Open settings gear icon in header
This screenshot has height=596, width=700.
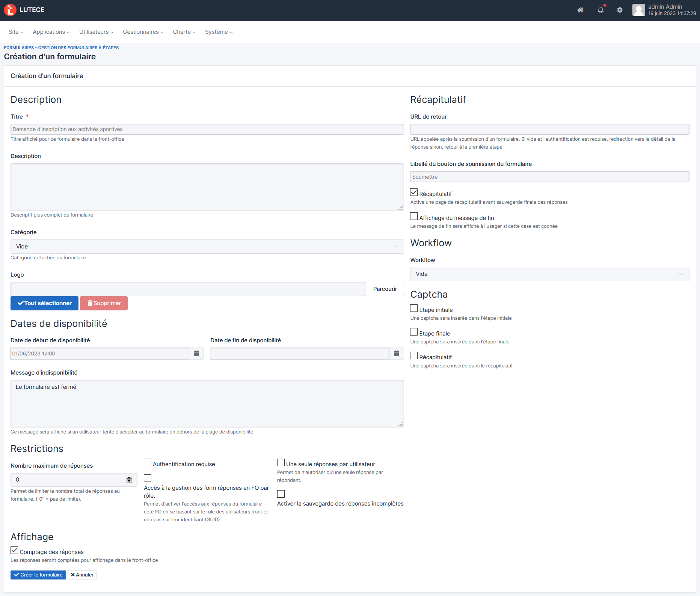pyautogui.click(x=620, y=10)
